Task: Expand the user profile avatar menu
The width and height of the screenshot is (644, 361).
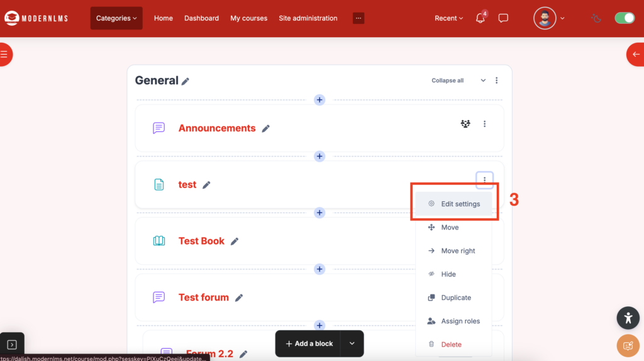Action: [x=549, y=18]
